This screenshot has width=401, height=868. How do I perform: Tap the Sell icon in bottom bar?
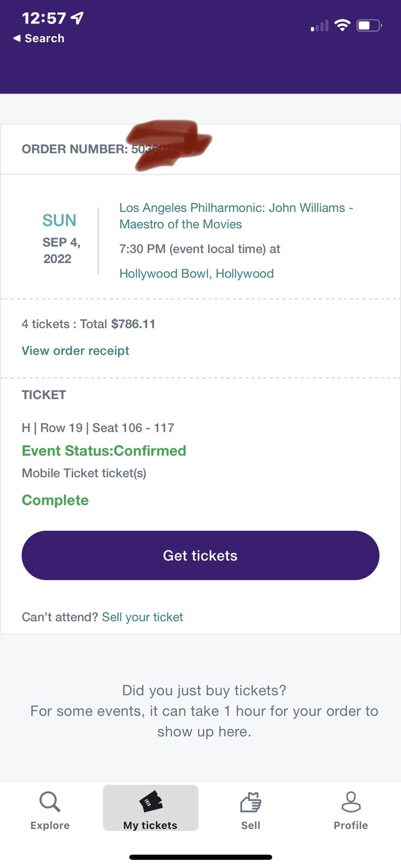[251, 802]
